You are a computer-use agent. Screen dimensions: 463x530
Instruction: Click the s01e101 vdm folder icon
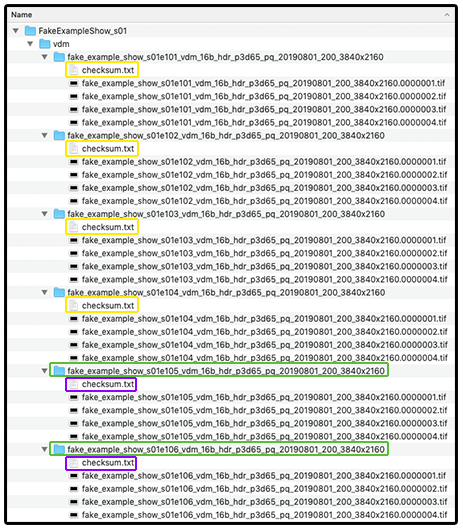59,57
